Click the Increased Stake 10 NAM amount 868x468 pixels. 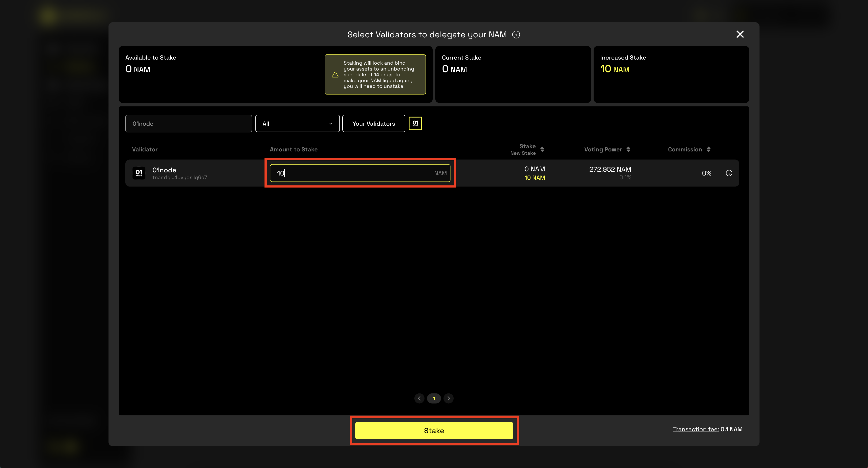point(615,69)
